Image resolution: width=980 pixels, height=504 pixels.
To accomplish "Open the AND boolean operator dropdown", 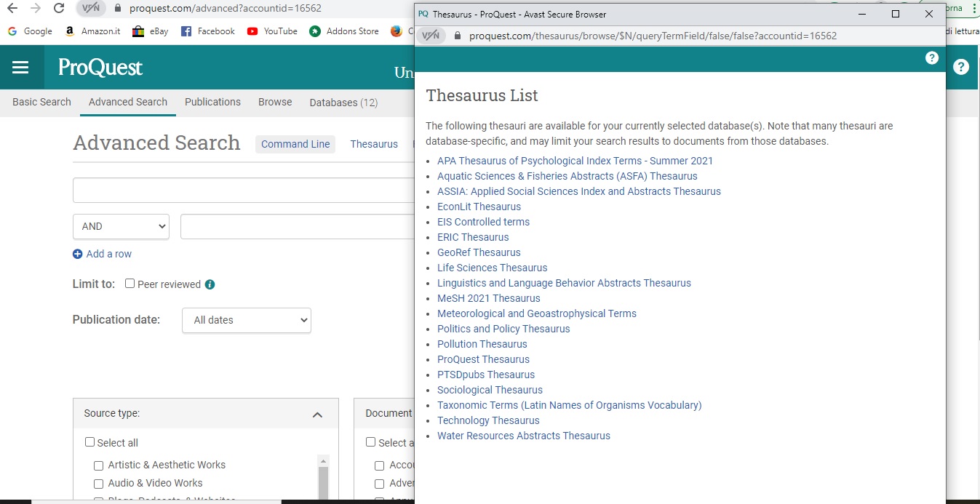I will [x=121, y=226].
